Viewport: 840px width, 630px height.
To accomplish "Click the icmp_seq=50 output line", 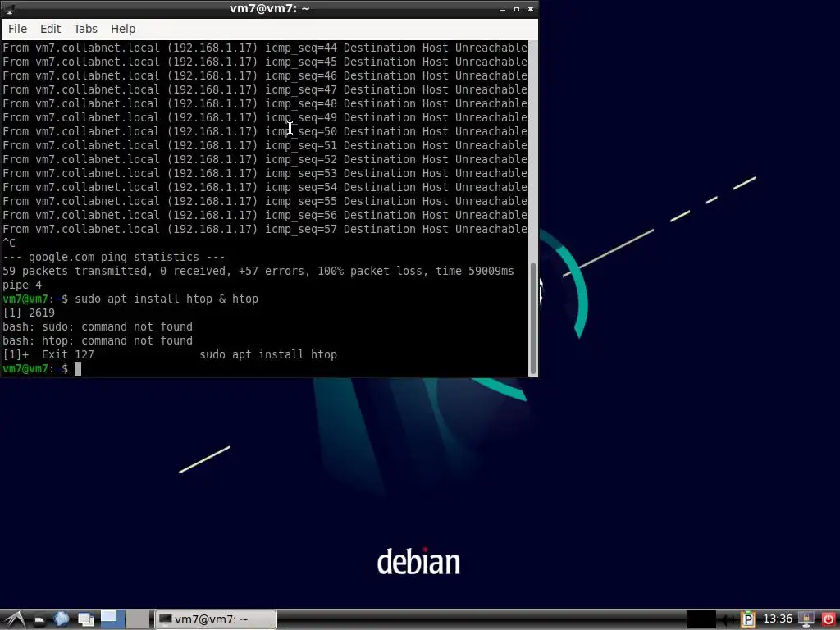I will coord(265,131).
